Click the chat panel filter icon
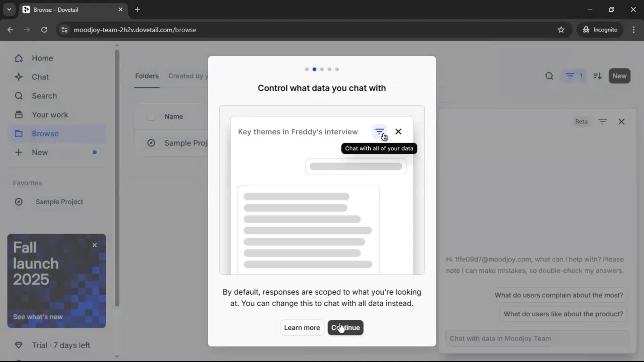The height and width of the screenshot is (362, 644). pos(602,122)
